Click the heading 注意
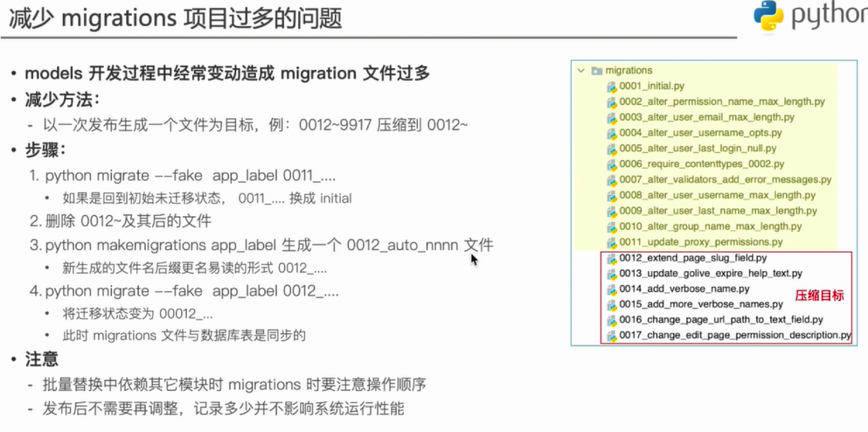This screenshot has width=868, height=432. (41, 359)
